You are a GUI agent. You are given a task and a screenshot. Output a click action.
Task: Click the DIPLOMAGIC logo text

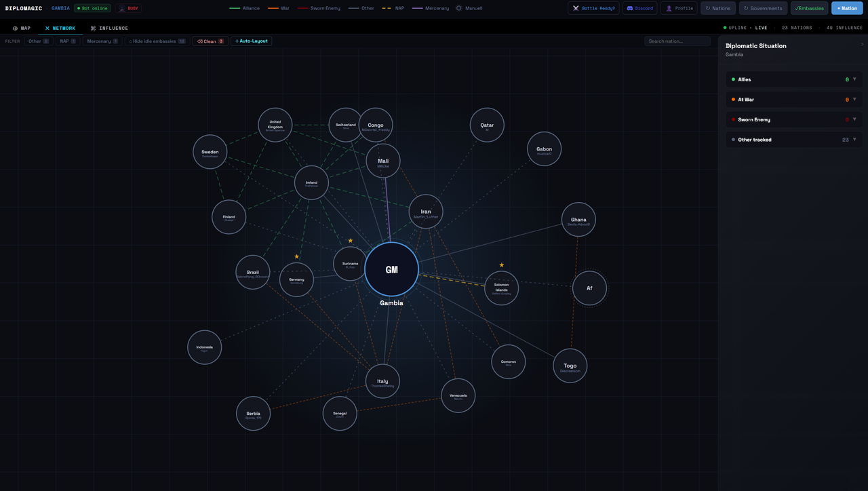[24, 8]
